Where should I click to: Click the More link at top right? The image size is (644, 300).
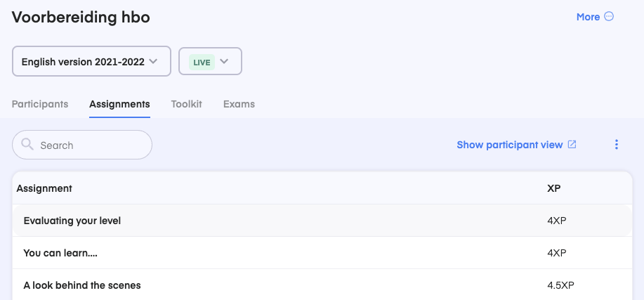click(588, 17)
